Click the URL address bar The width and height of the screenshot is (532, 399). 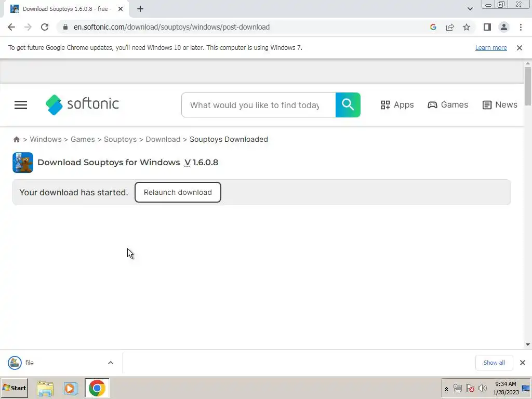point(171,27)
